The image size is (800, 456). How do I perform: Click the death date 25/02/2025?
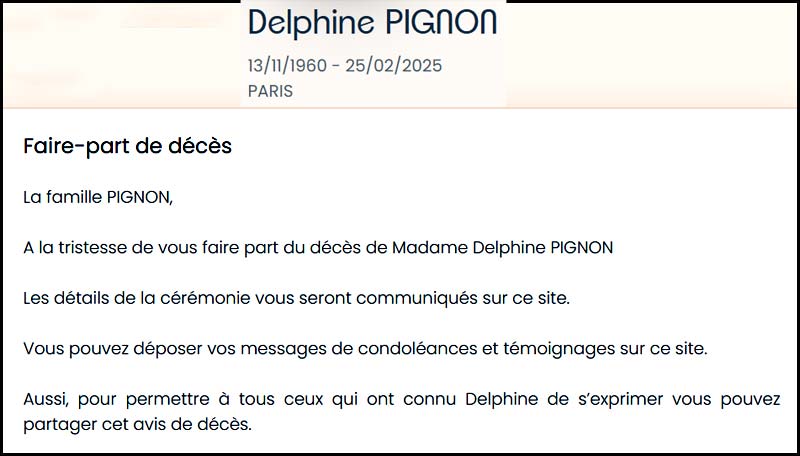click(394, 66)
